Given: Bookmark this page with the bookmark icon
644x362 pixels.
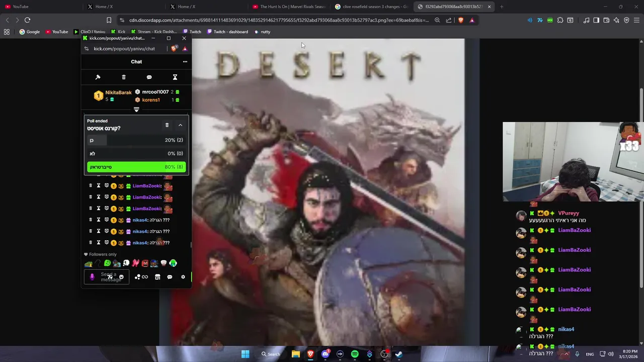Looking at the screenshot, I should [x=109, y=20].
